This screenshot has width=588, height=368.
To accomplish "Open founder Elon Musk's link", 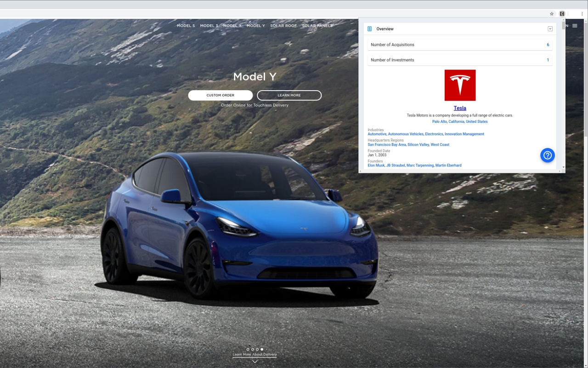I will point(376,166).
